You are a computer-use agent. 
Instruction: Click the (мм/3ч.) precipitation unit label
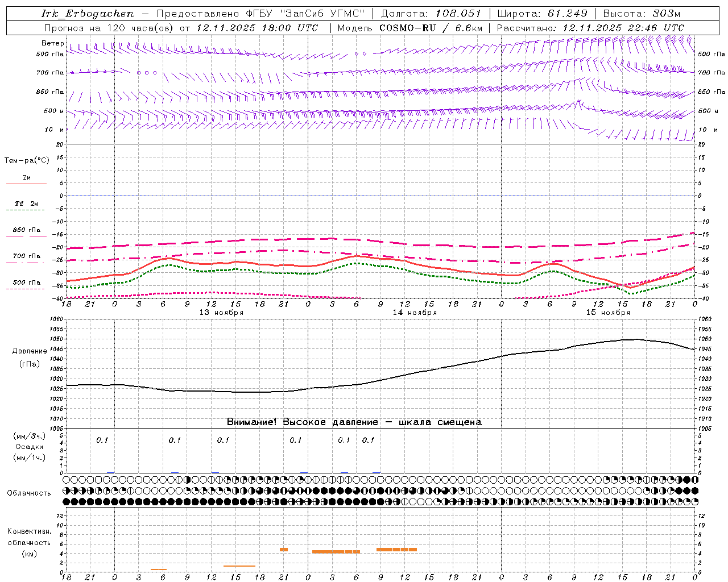[x=30, y=436]
